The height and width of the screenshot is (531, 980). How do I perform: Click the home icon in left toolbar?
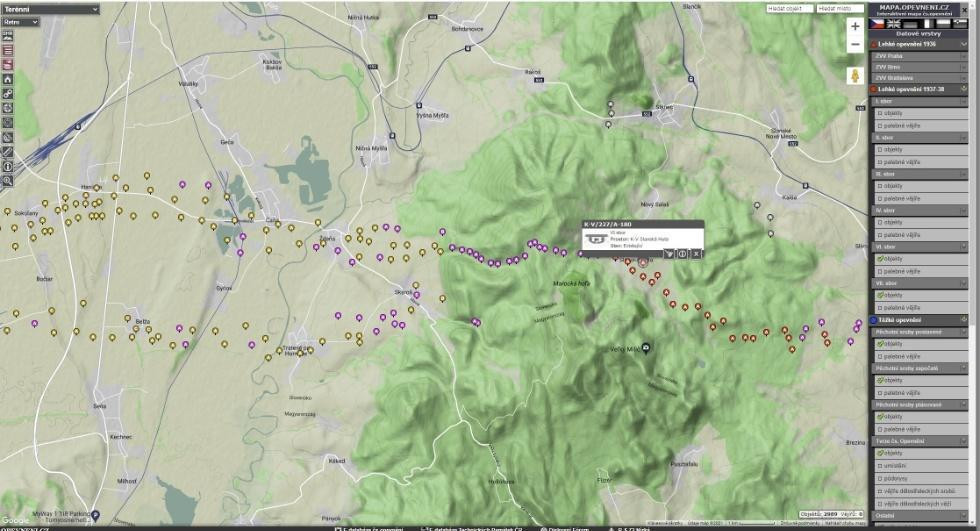point(7,78)
